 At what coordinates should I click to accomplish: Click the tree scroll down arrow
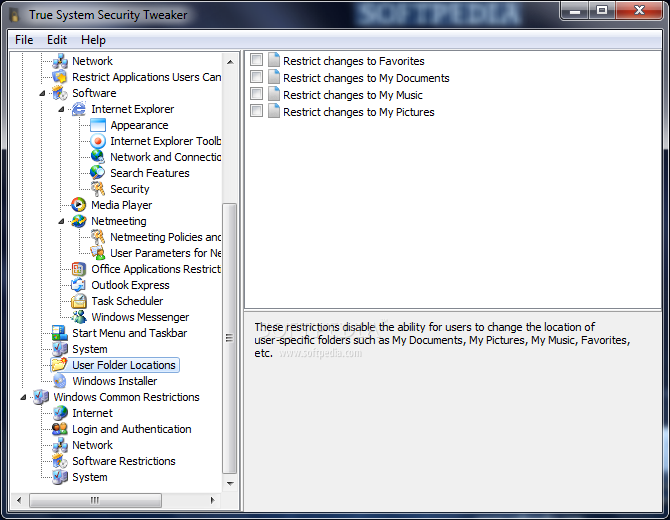pos(230,484)
